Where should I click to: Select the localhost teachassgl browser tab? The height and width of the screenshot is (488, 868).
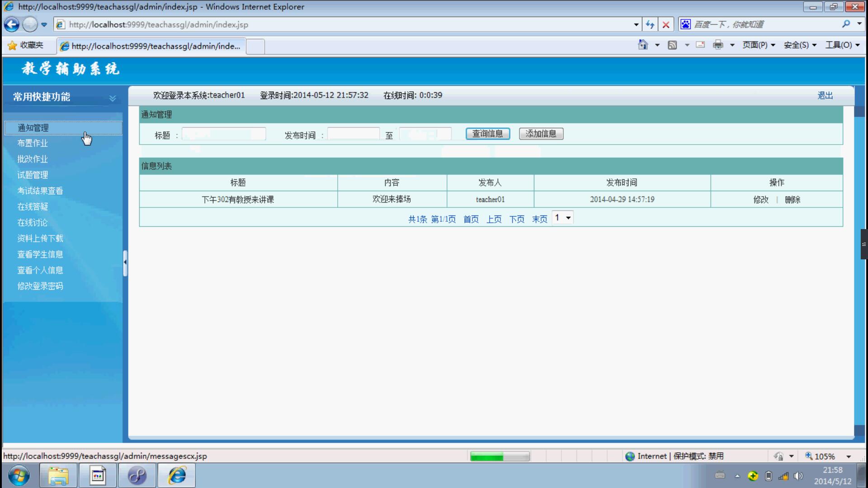151,46
